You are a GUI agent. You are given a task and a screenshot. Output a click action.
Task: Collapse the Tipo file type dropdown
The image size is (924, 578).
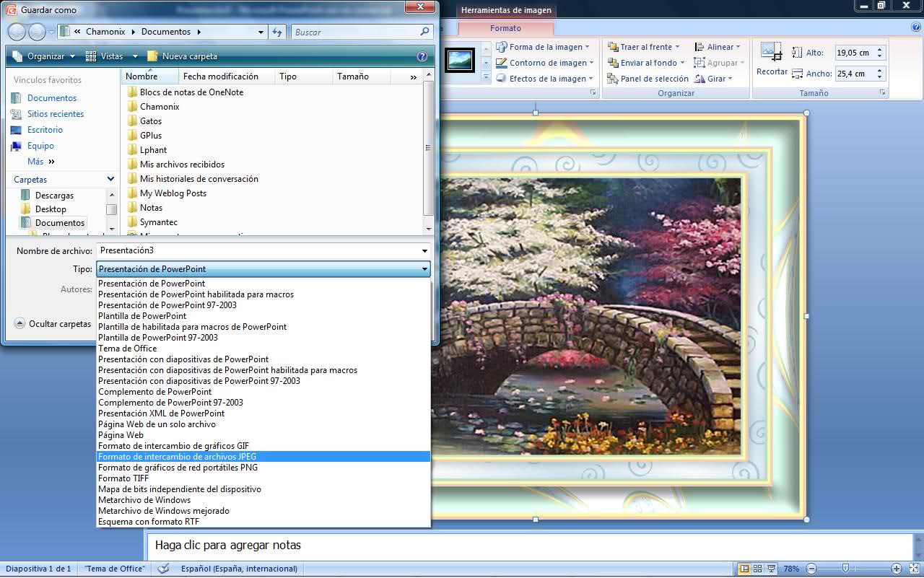pyautogui.click(x=425, y=269)
